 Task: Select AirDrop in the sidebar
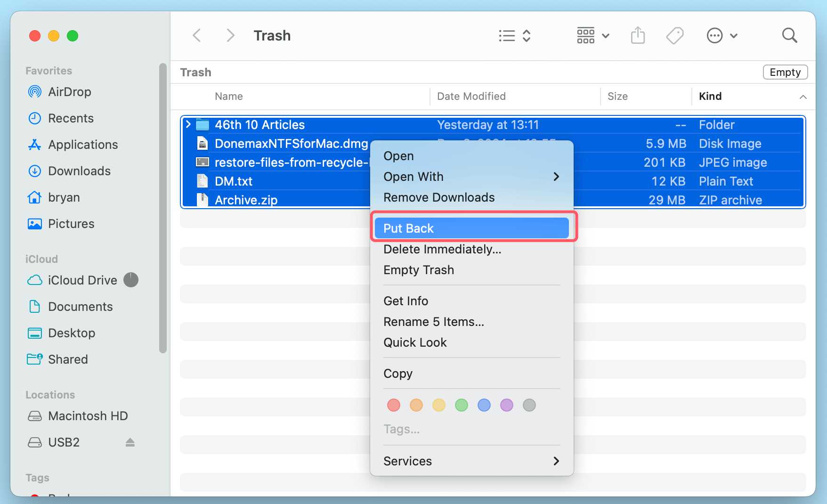click(69, 92)
